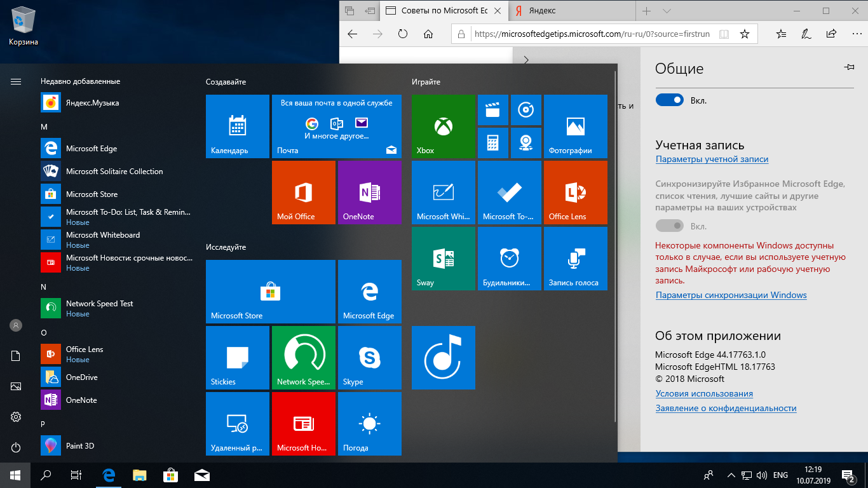Open the Microsoft Новости red tile

(x=304, y=424)
